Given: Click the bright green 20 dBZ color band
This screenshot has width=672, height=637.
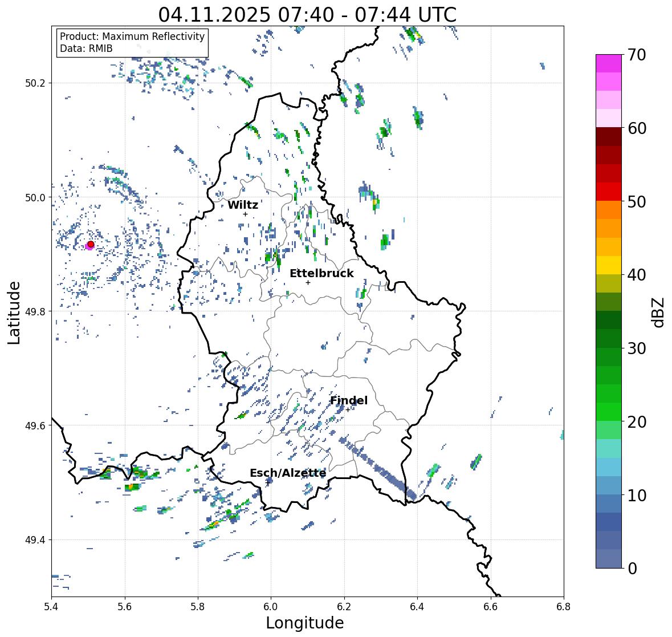Looking at the screenshot, I should click(x=609, y=412).
